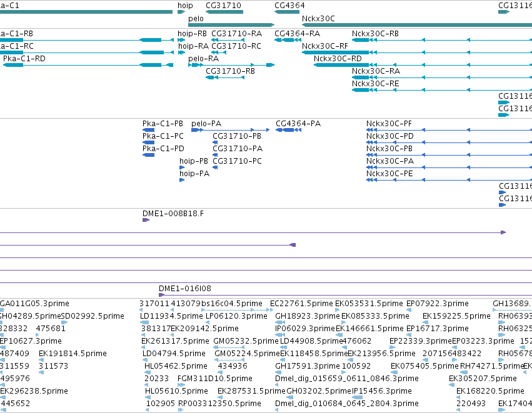This screenshot has height=413, width=532.
Task: Select the SD02992.5prime EST
Action: tap(64, 322)
